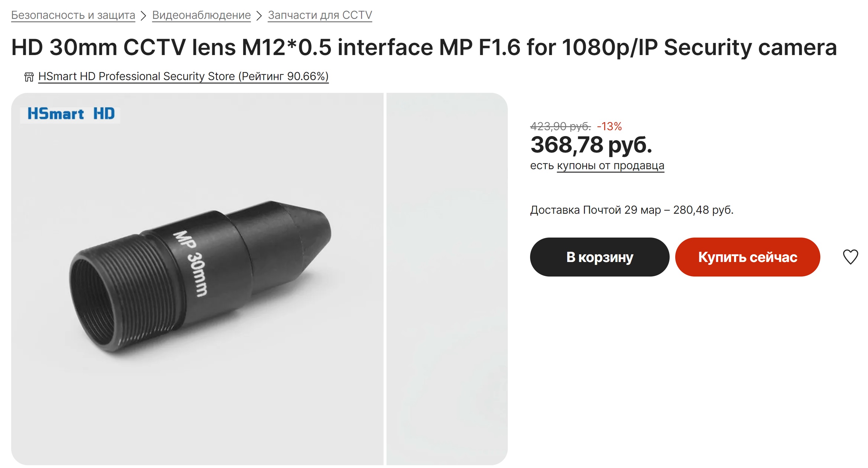Viewport: 868px width, 468px height.
Task: Open HSmart HD Professional Security Store page
Action: tap(183, 76)
